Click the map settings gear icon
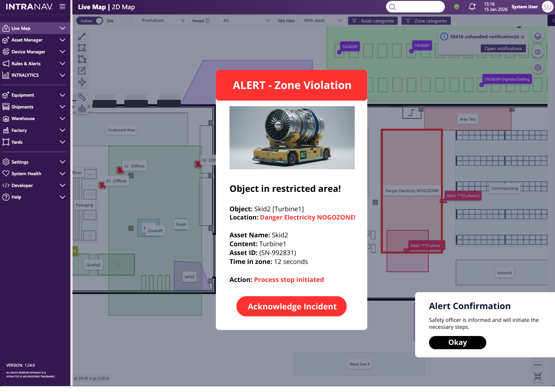The image size is (555, 392). 538,68
